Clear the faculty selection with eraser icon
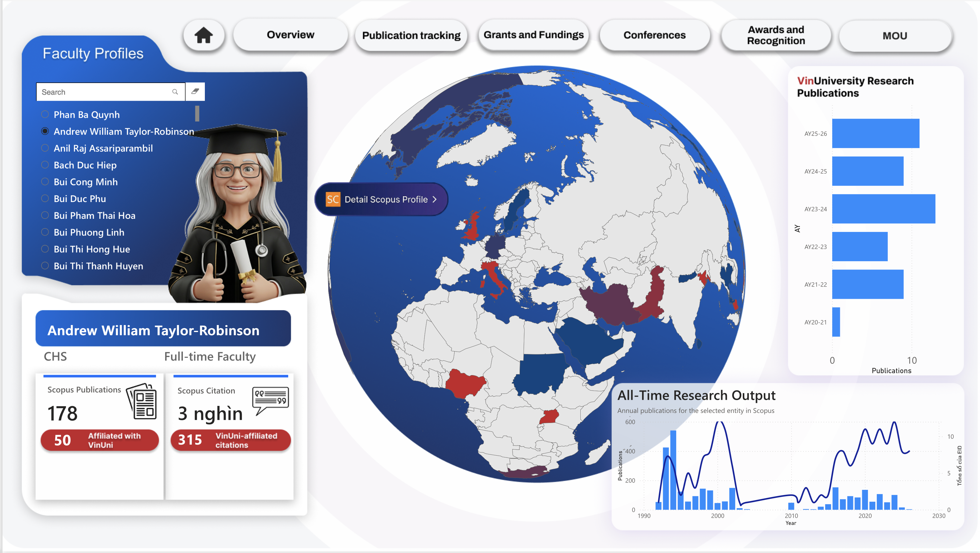 [195, 91]
